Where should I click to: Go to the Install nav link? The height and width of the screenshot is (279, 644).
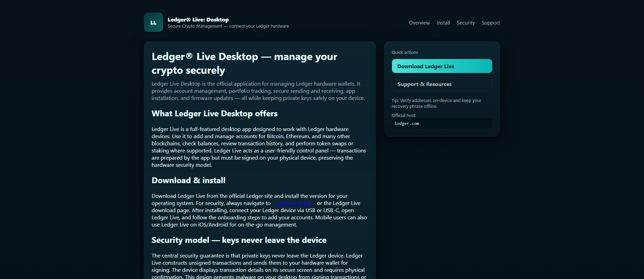(x=443, y=23)
